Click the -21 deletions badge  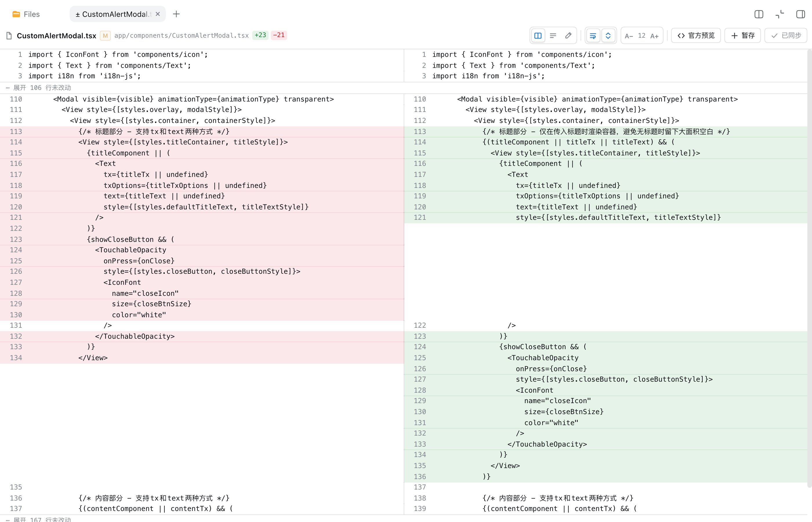click(279, 35)
